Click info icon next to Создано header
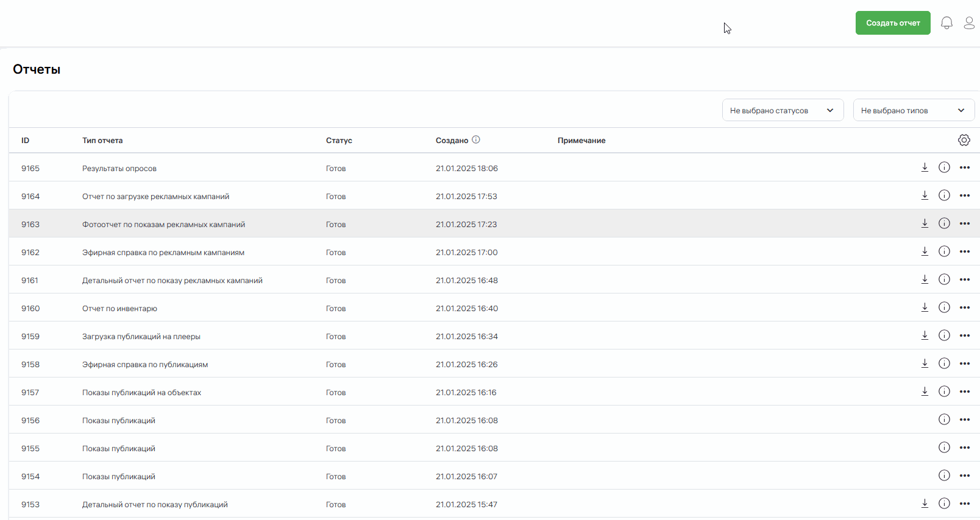 pyautogui.click(x=476, y=139)
